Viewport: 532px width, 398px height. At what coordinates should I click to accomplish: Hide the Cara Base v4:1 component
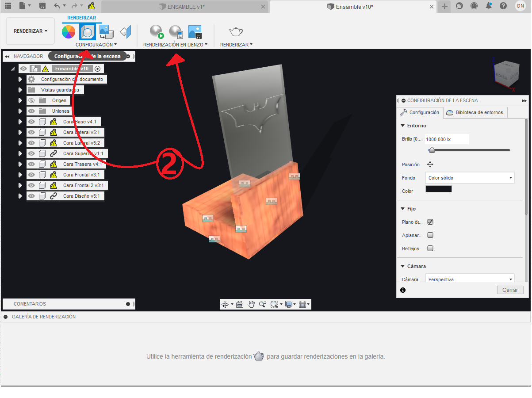coord(31,122)
